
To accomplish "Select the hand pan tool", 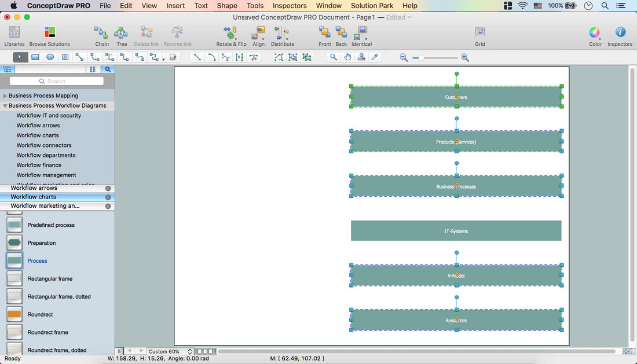I will 347,57.
